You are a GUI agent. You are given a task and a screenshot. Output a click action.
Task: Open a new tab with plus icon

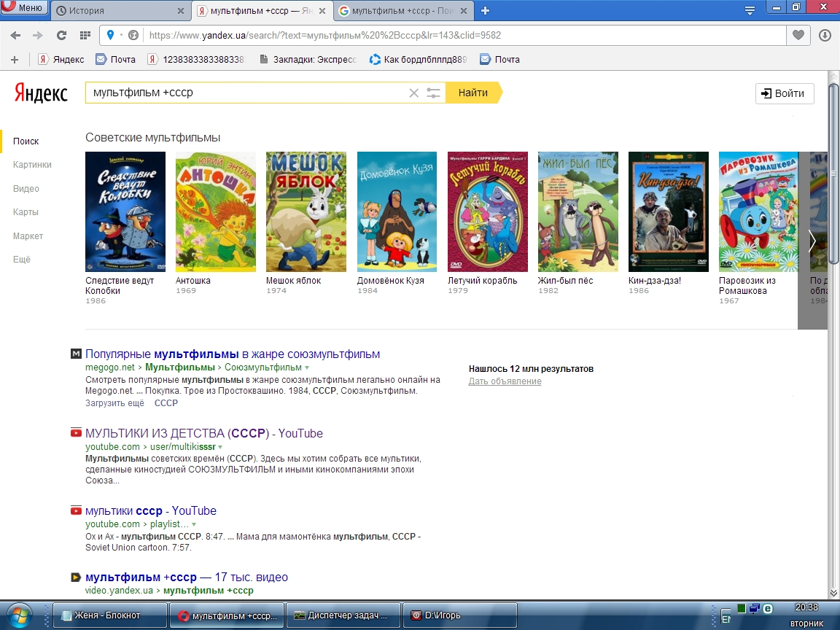click(x=485, y=10)
